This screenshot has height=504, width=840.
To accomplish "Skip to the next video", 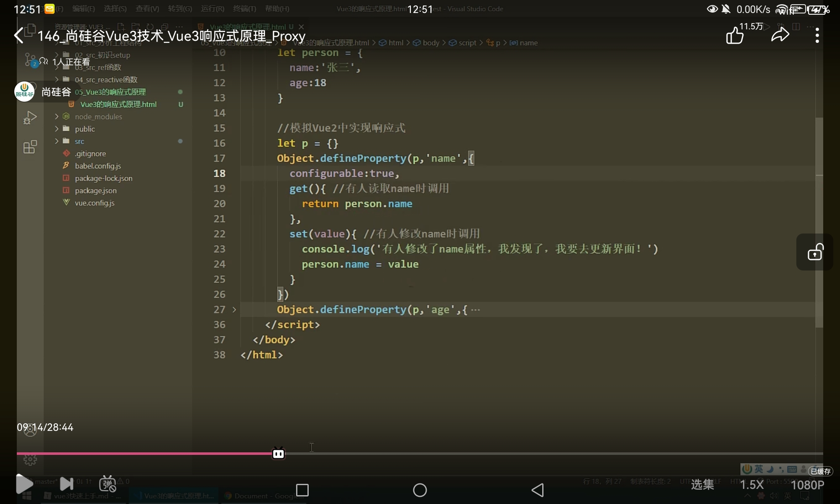I will click(x=66, y=484).
